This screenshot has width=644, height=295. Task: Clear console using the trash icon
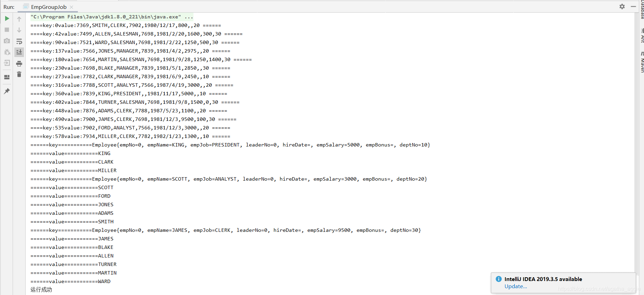(x=19, y=74)
